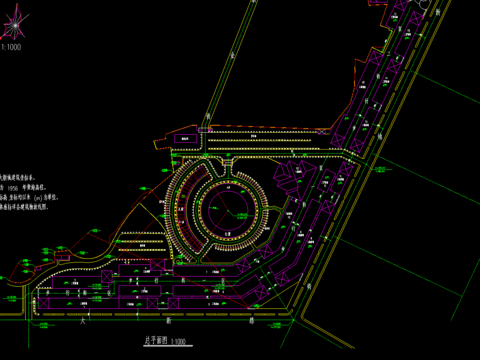This screenshot has width=480, height=360.
Task: Click the small roundabout circle below the plaza ring
Action: tap(179, 261)
